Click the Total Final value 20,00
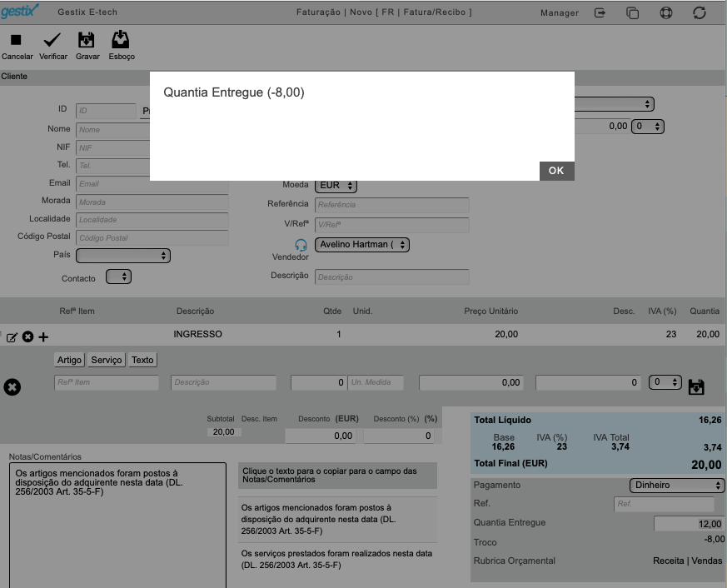The height and width of the screenshot is (588, 727). click(706, 465)
